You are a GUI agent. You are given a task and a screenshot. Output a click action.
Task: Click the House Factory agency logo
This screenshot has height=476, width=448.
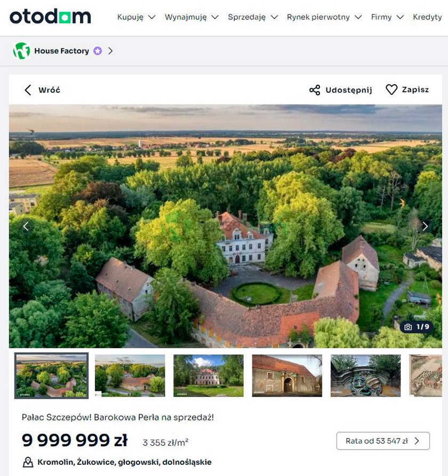pos(21,51)
